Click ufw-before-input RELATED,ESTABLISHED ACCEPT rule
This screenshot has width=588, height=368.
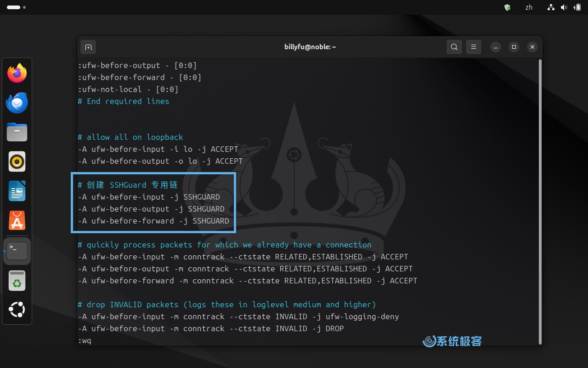pos(243,257)
